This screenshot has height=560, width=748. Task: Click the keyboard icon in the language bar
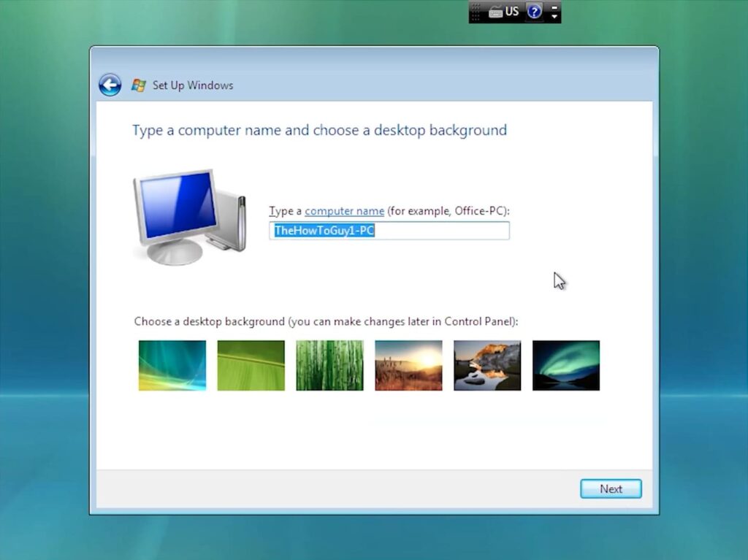496,12
